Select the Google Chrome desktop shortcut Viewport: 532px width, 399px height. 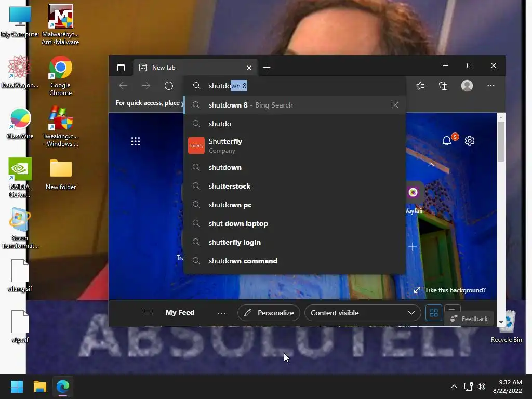click(60, 76)
